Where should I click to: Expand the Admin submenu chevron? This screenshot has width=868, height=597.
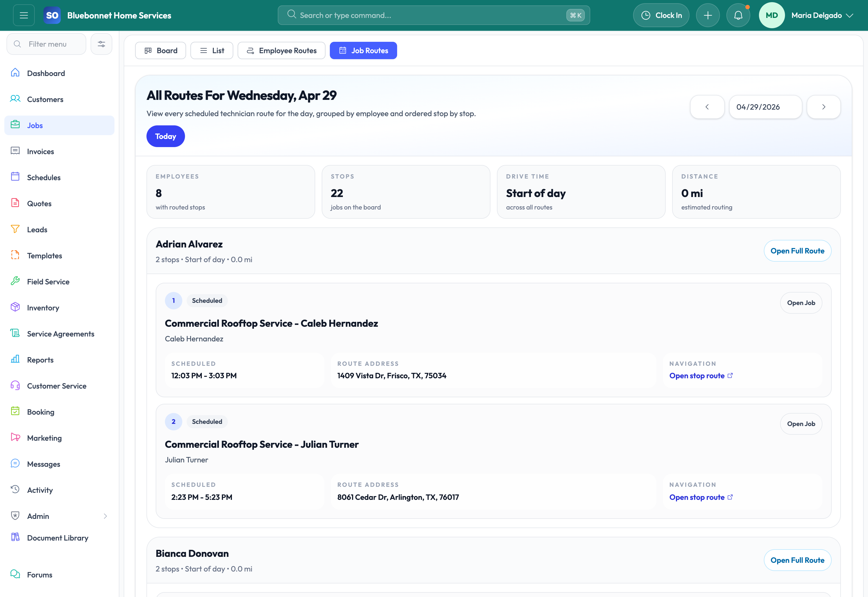(106, 516)
